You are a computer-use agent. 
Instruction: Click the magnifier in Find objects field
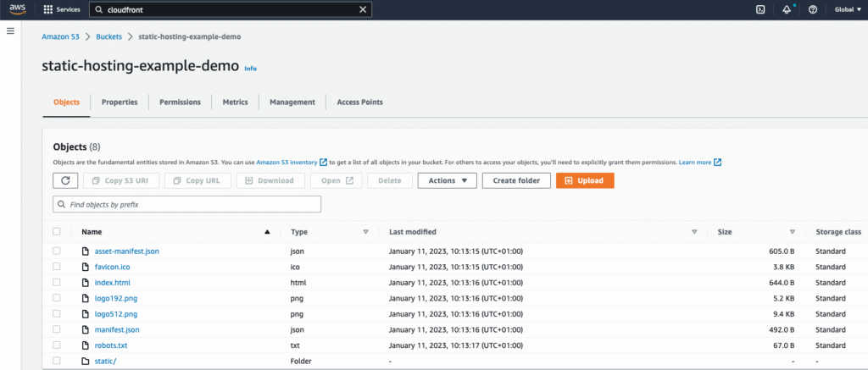coord(62,205)
